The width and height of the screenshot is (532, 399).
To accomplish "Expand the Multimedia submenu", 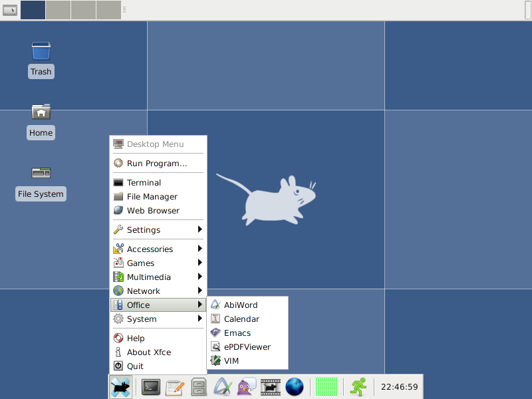I will 158,277.
